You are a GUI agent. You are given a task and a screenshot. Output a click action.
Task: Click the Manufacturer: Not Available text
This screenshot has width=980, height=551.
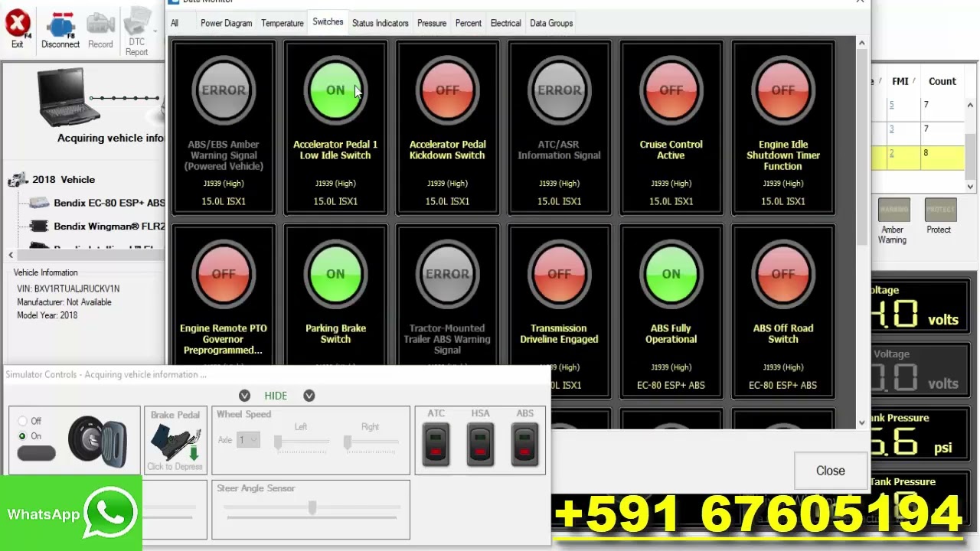tap(64, 302)
